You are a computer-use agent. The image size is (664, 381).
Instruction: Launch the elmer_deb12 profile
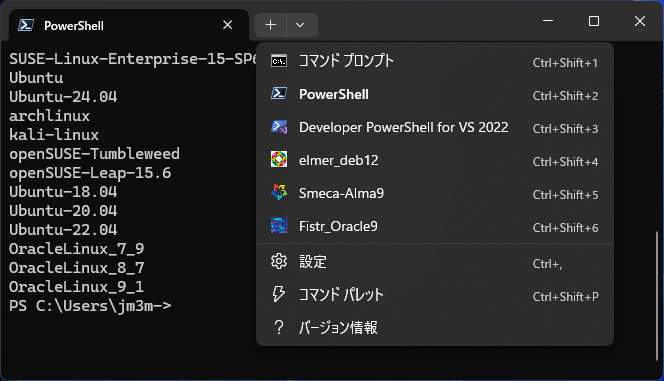[x=434, y=160]
